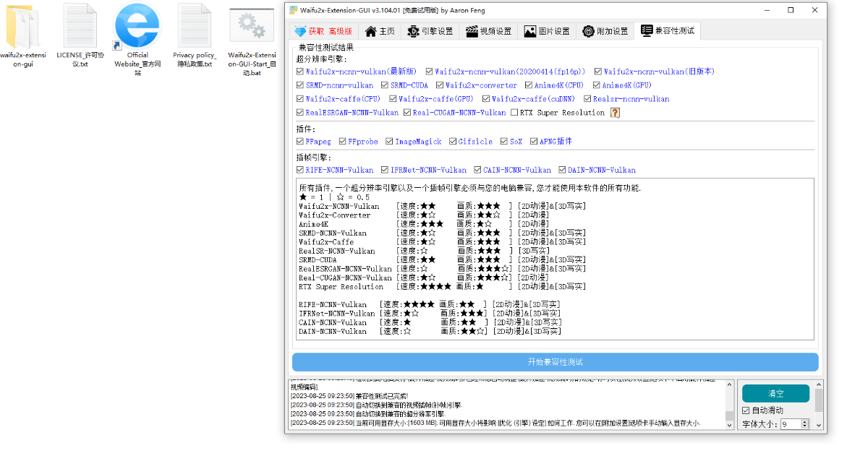Click the Waifu2x-Extension-GUI app icon in the title bar

click(294, 10)
